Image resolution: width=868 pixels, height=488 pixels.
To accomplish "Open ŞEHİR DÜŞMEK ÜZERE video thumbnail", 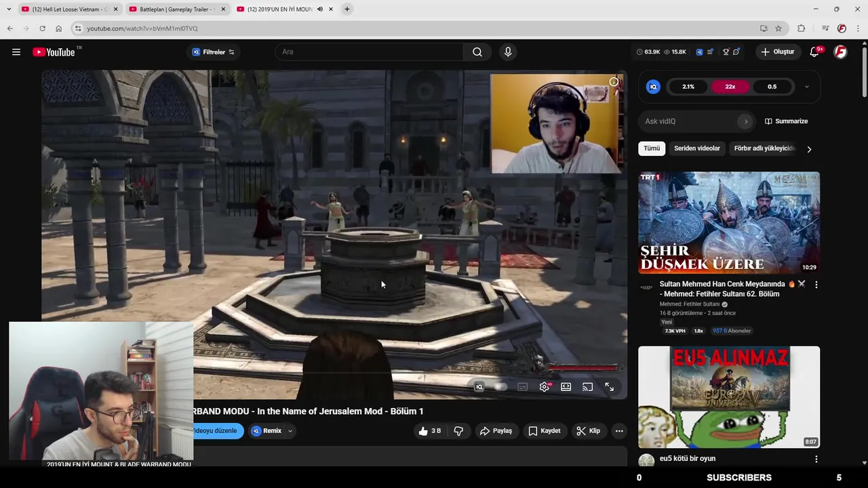I will (x=729, y=223).
